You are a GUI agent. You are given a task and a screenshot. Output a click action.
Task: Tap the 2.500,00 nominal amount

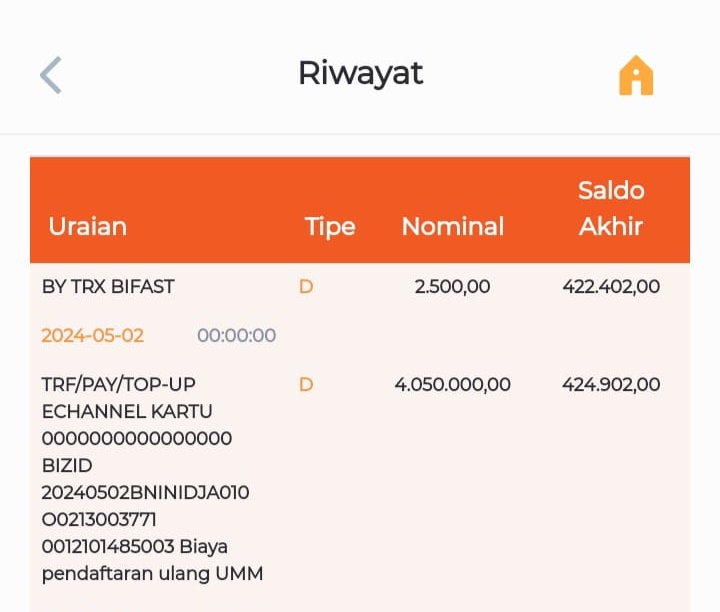(x=452, y=287)
